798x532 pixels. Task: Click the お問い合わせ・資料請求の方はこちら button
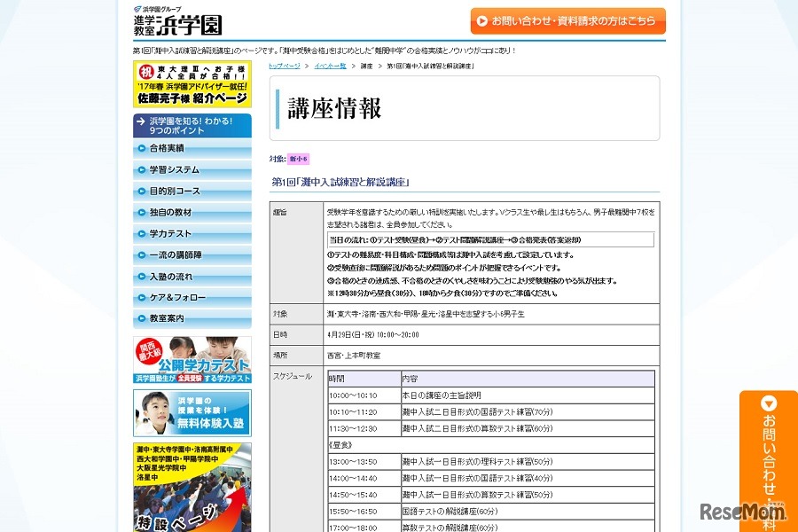[567, 20]
